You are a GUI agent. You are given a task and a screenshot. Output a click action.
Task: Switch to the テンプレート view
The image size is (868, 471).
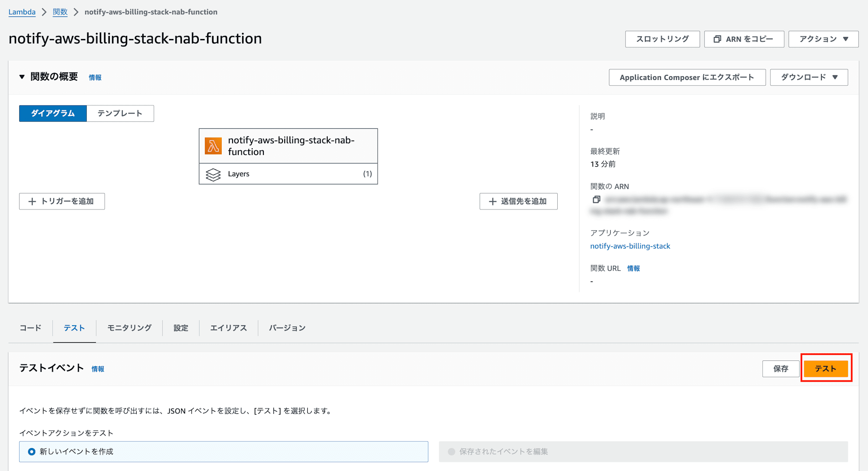120,113
